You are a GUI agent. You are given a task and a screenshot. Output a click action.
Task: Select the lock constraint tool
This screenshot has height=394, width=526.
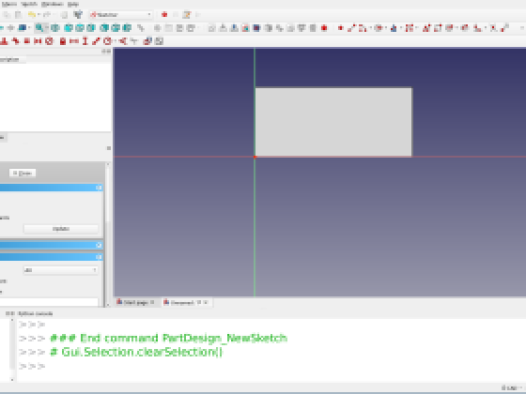tap(63, 41)
